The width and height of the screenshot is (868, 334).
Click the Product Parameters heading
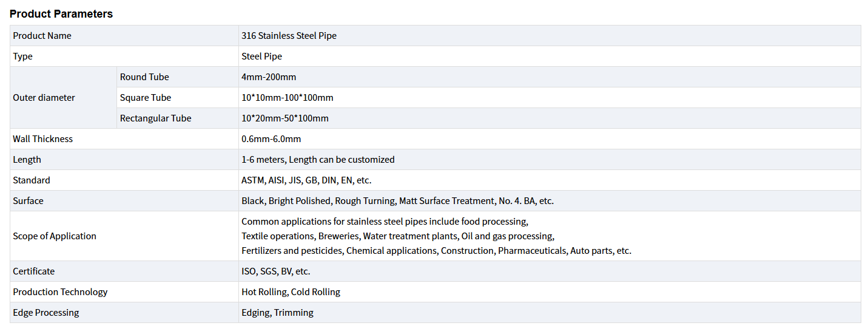[61, 14]
